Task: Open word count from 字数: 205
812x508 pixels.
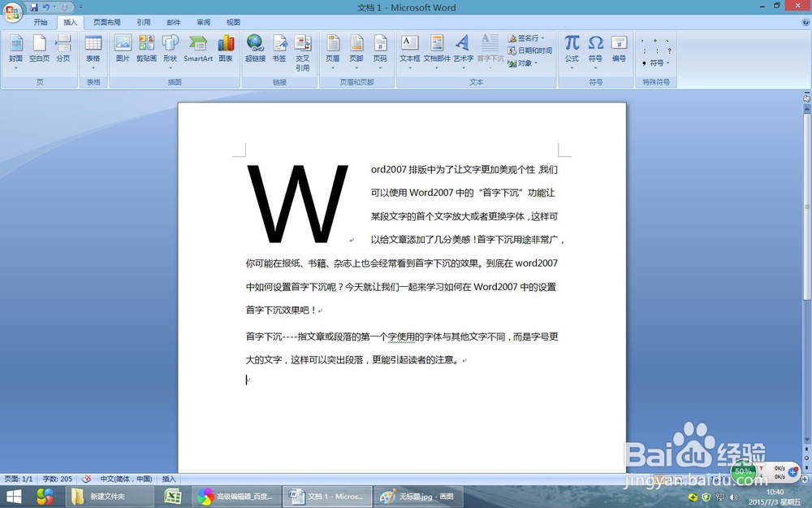Action: click(x=58, y=479)
